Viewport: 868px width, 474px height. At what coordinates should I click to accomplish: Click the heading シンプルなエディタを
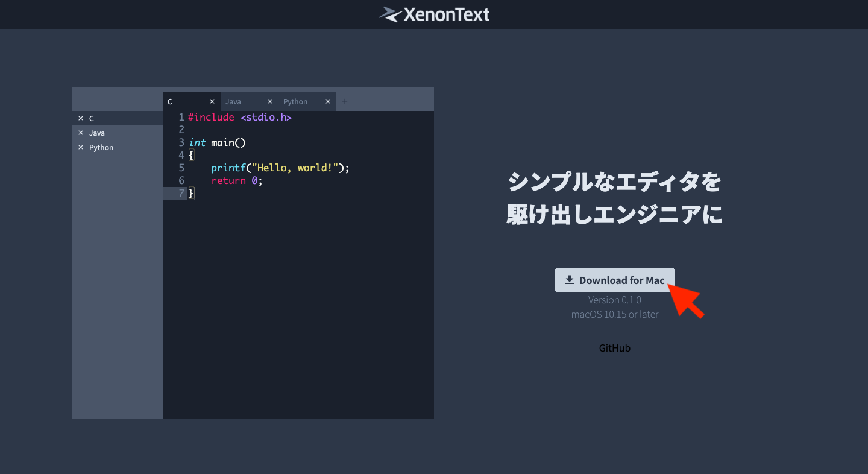[615, 182]
